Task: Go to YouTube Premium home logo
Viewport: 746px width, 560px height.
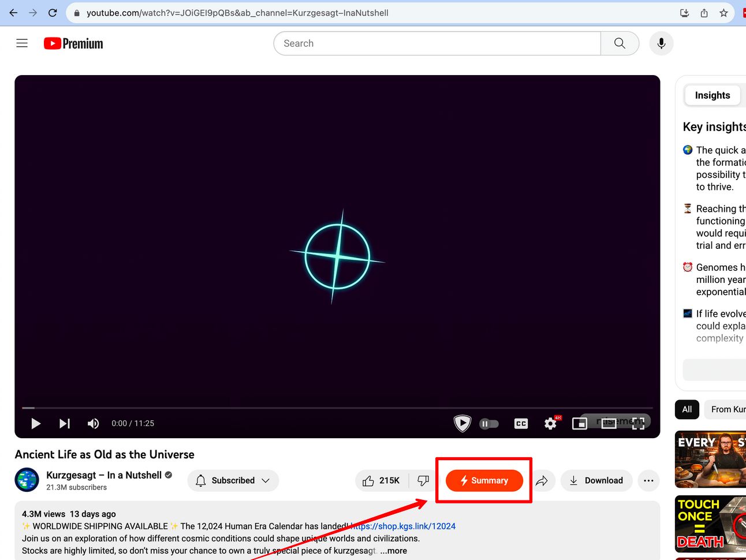Action: coord(73,43)
